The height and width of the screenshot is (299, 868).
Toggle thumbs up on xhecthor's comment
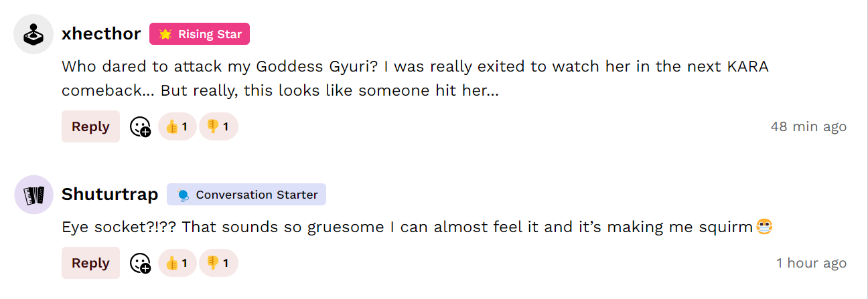[177, 127]
